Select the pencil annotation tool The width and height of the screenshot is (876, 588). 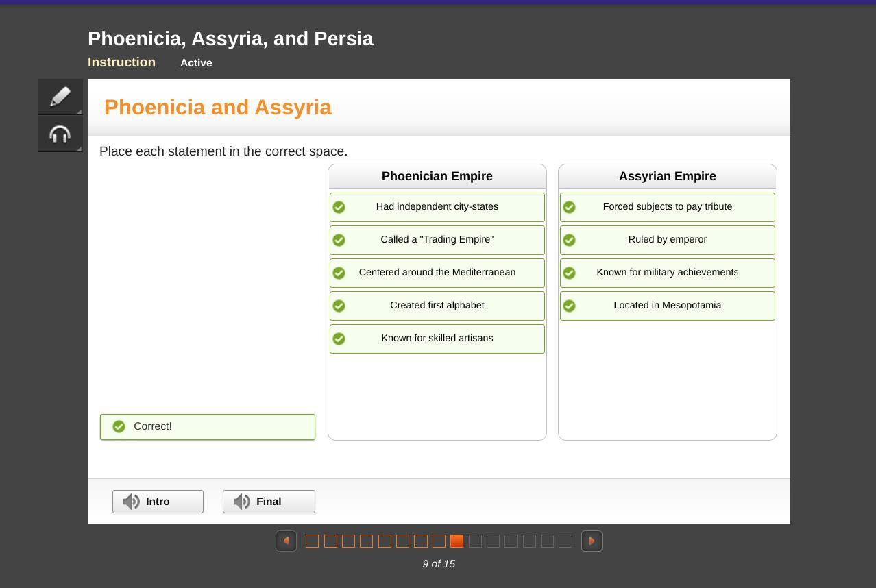point(60,97)
